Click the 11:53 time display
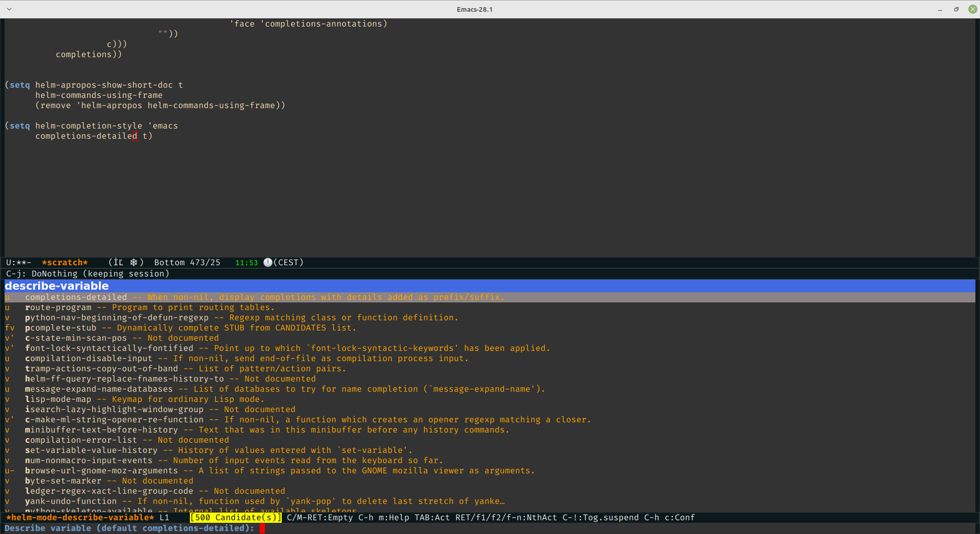This screenshot has height=534, width=980. (247, 263)
